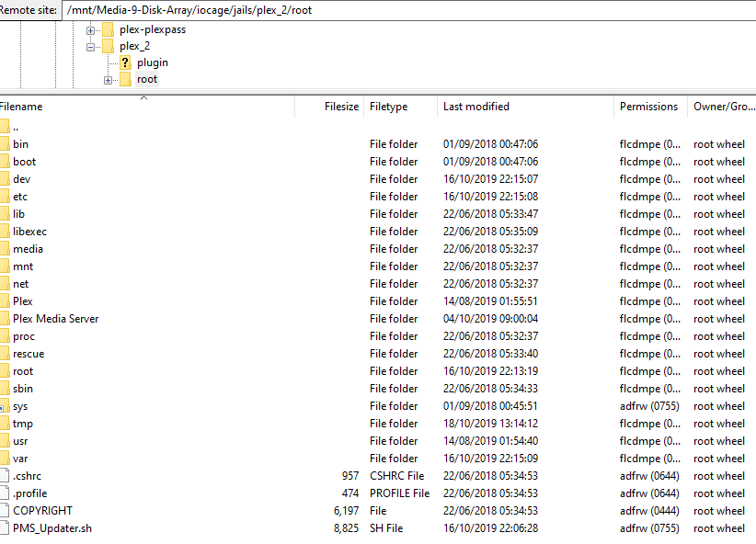Select the proc folder row
756x544 pixels.
[x=378, y=336]
